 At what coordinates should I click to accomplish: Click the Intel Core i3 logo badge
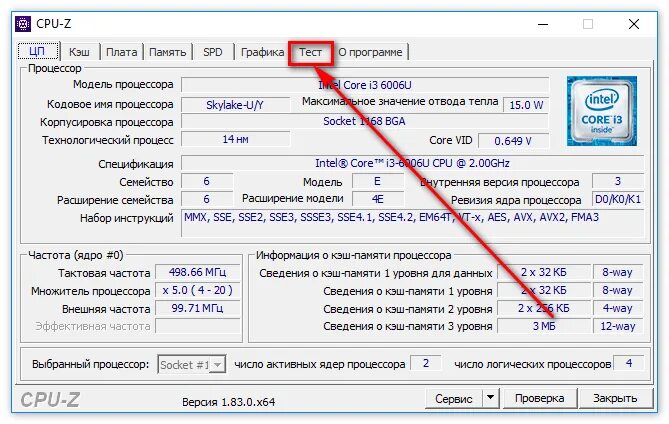pos(602,111)
